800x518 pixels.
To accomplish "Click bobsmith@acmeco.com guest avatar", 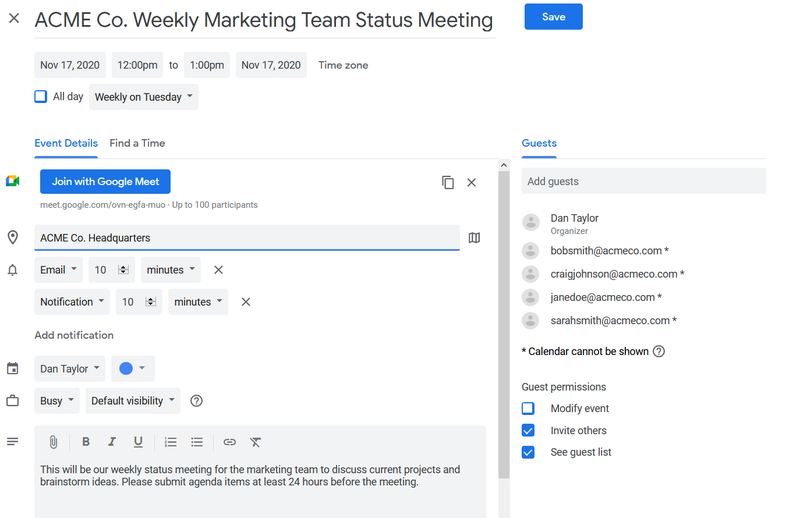I will coord(531,251).
